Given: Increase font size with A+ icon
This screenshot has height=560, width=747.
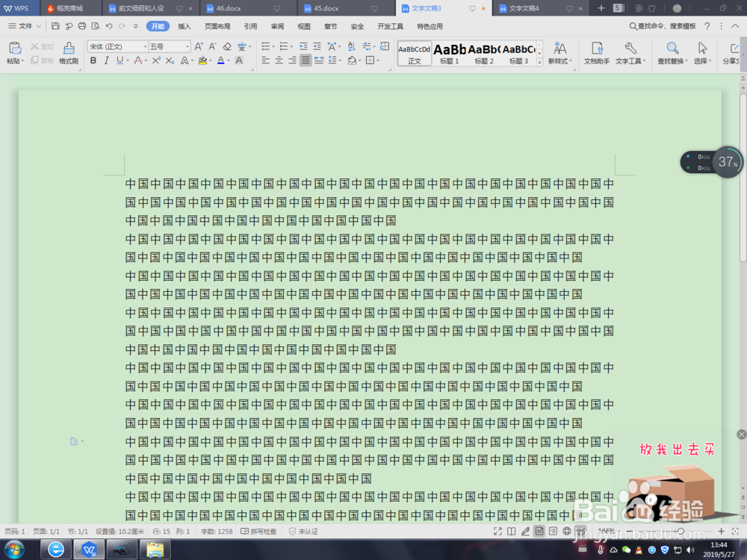Looking at the screenshot, I should coord(199,46).
